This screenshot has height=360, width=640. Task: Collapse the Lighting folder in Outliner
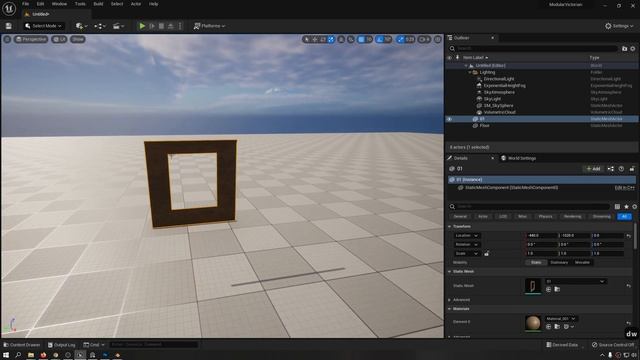click(469, 72)
